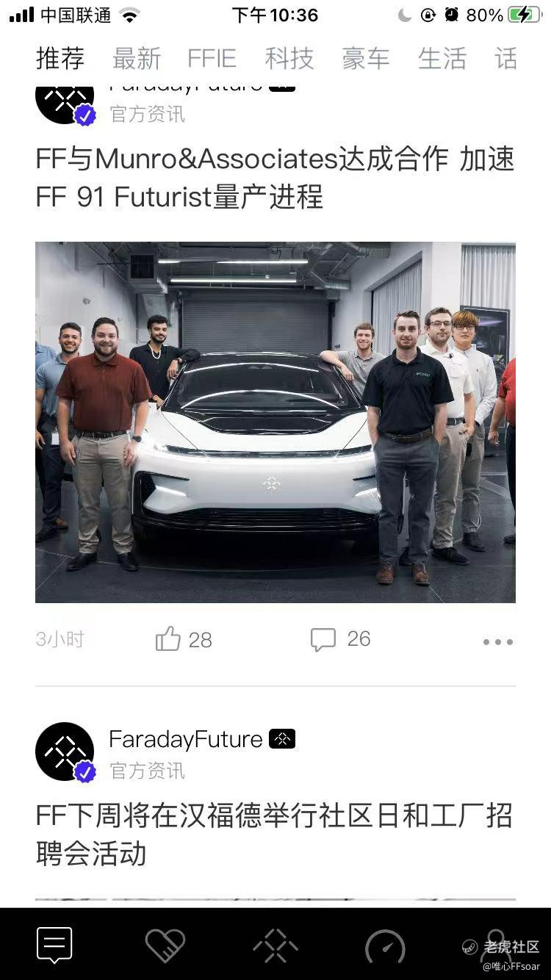Switch to the 推荐 tab

pos(60,59)
